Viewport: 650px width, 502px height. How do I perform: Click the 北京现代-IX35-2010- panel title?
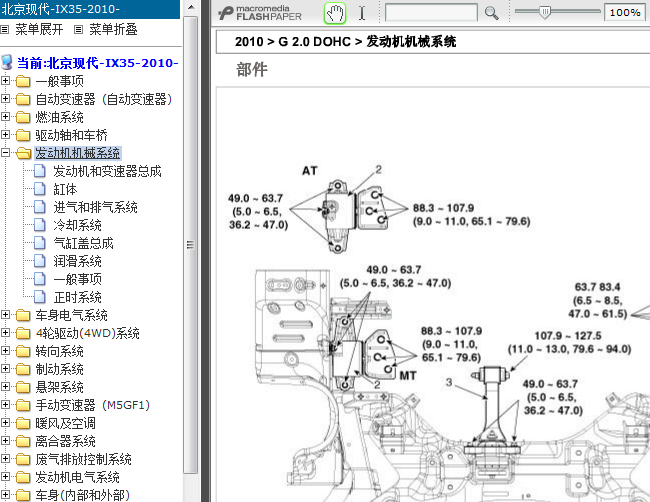click(61, 9)
